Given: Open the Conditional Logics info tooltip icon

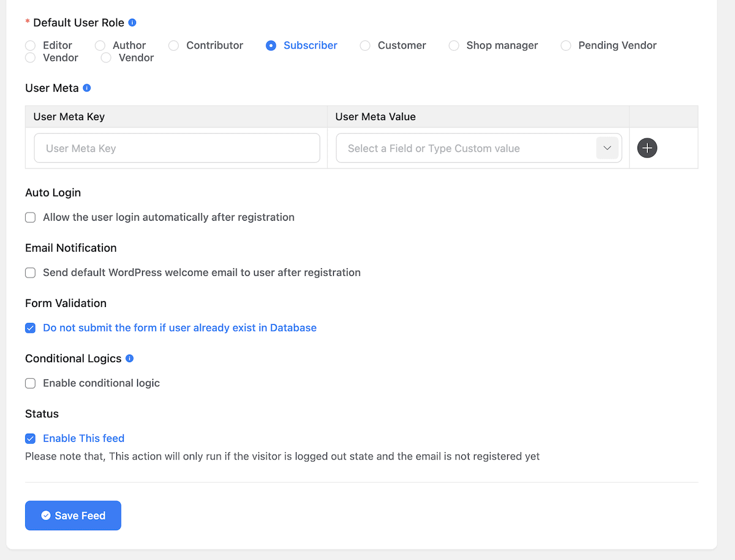Looking at the screenshot, I should coord(130,358).
